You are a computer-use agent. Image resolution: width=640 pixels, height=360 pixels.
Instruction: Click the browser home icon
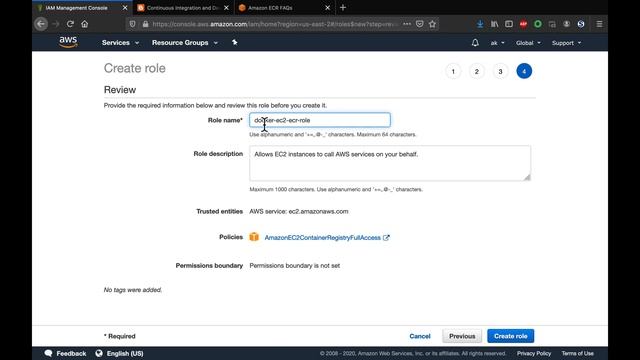tap(84, 24)
